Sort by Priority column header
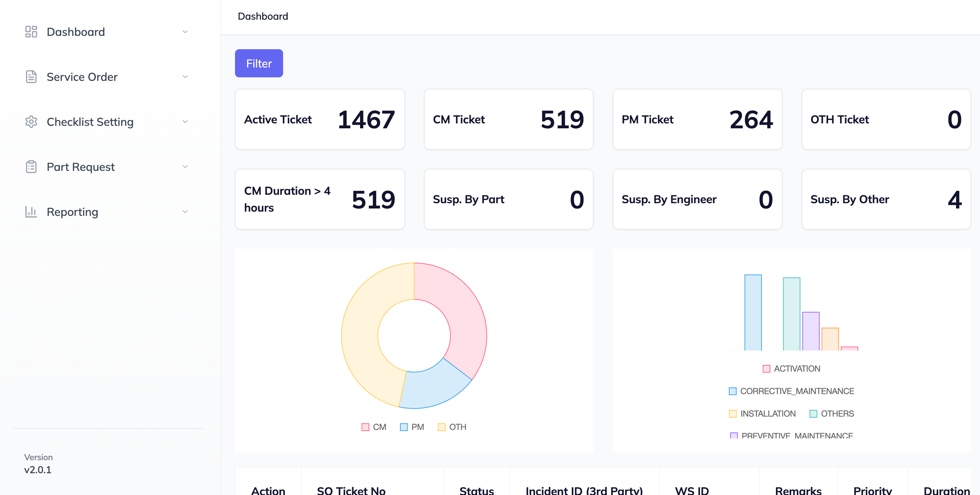 tap(872, 490)
